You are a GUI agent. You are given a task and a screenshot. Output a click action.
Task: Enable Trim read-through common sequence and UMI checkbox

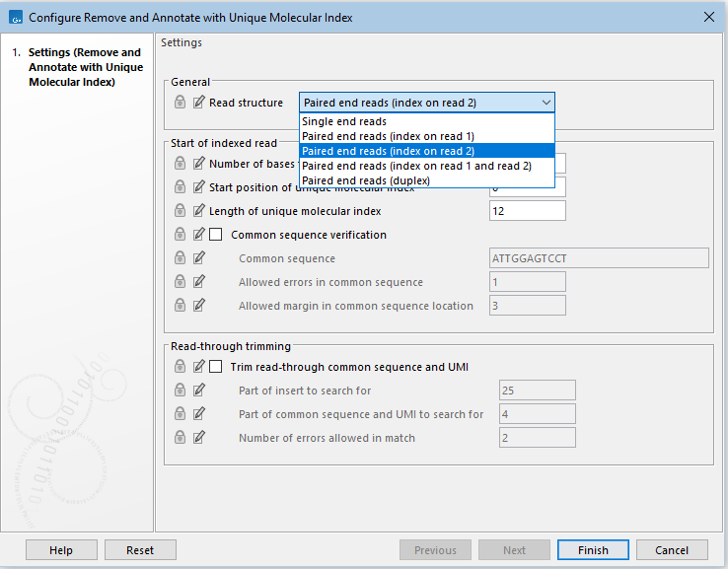pos(215,367)
